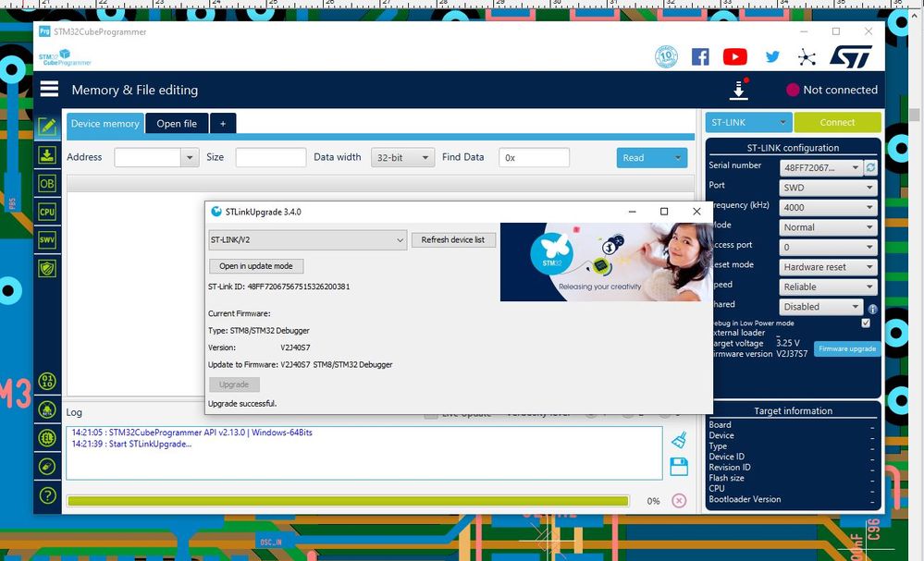This screenshot has width=924, height=561.
Task: Open the Facebook page icon
Action: coord(700,56)
